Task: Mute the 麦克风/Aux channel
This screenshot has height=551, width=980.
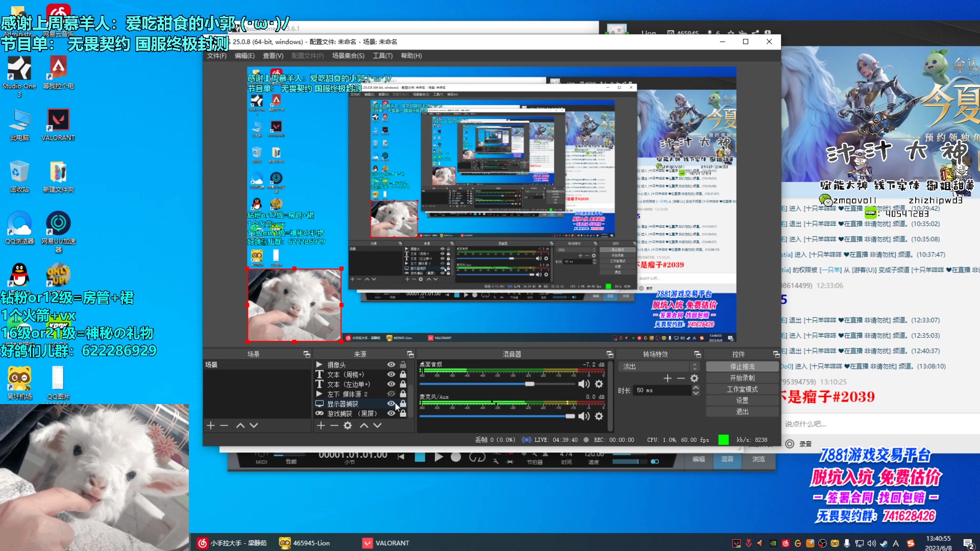Action: tap(584, 416)
